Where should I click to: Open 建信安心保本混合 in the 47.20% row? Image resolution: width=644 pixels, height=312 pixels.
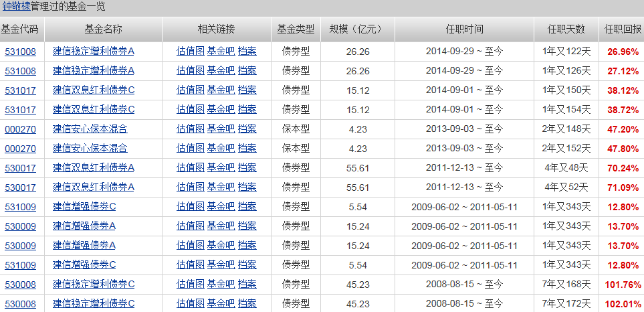tap(90, 129)
